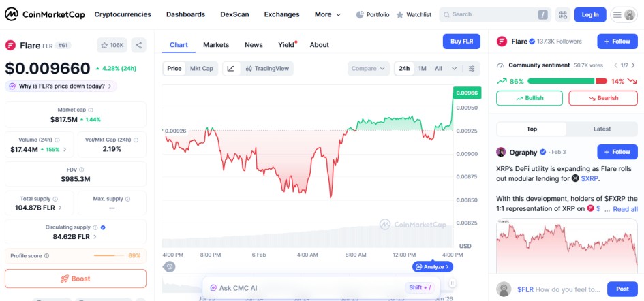644x301 pixels.
Task: Open DexScan menu
Action: click(x=234, y=14)
